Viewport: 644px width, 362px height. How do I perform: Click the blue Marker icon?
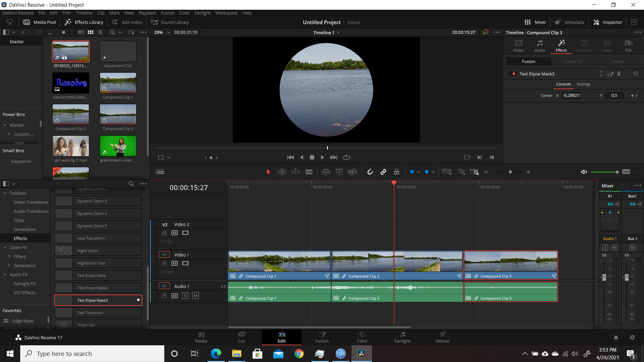point(427,172)
